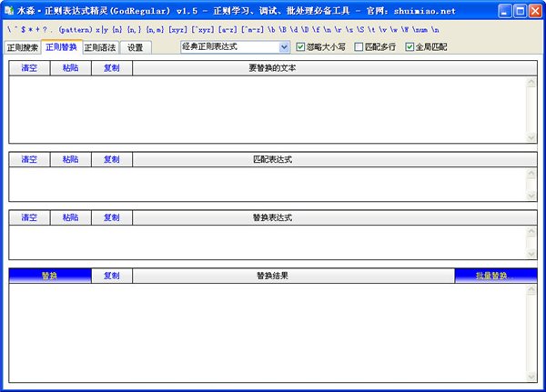Click 清空 for 匹配表达式
Image resolution: width=546 pixels, height=392 pixels.
point(29,159)
